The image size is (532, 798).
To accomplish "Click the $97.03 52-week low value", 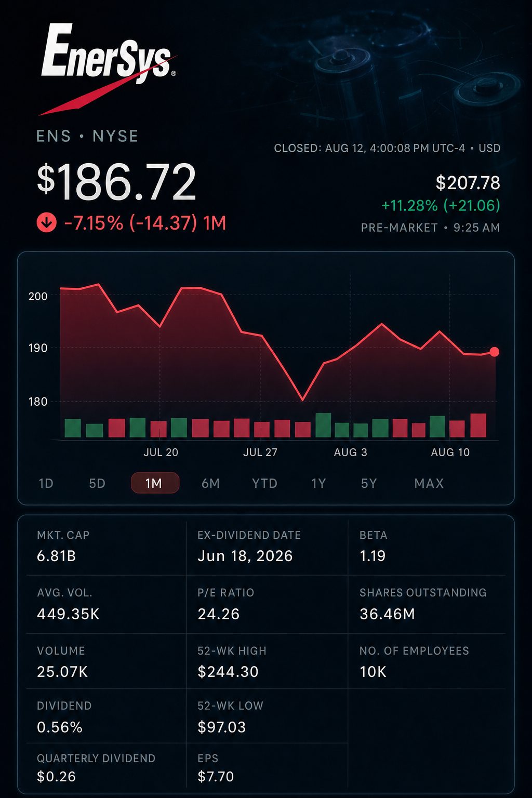I will pyautogui.click(x=221, y=727).
